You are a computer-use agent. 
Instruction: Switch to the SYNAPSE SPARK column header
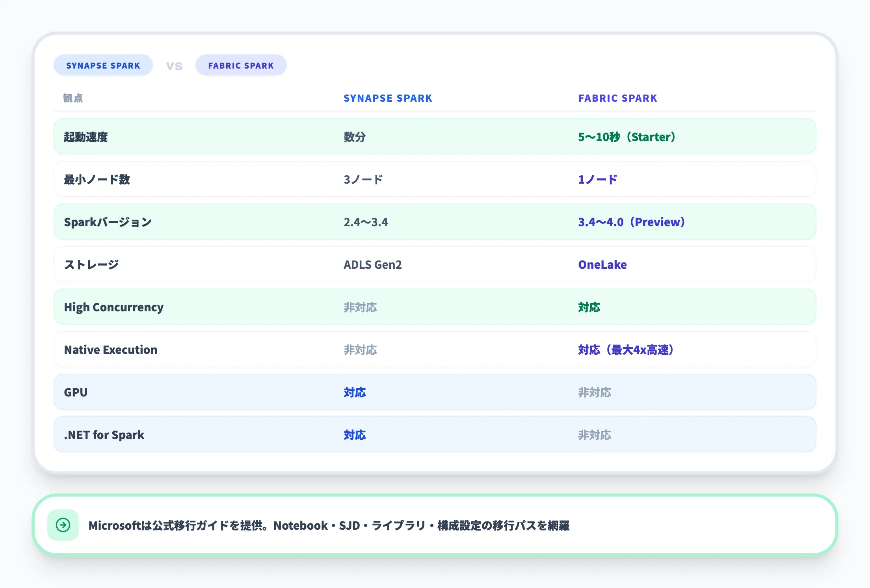point(388,98)
